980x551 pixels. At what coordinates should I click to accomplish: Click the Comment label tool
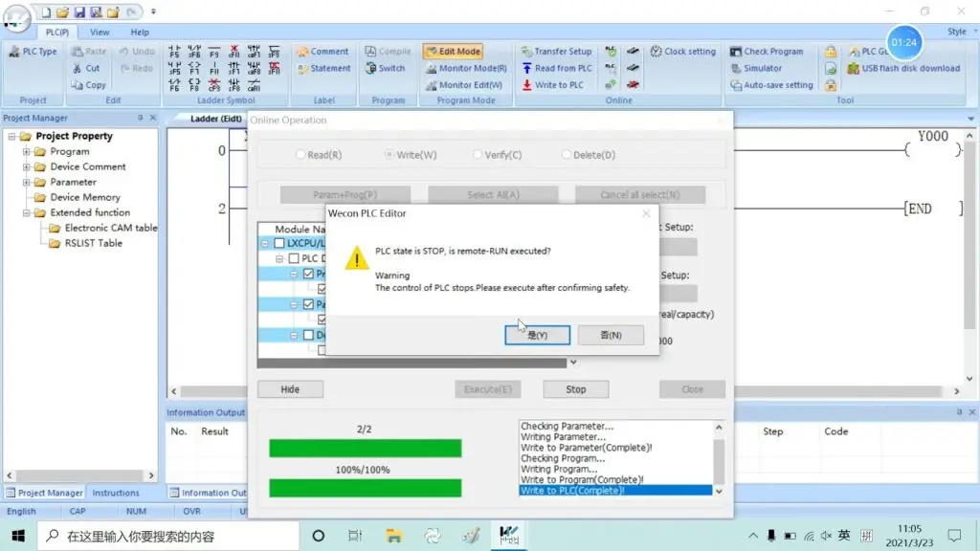point(323,52)
